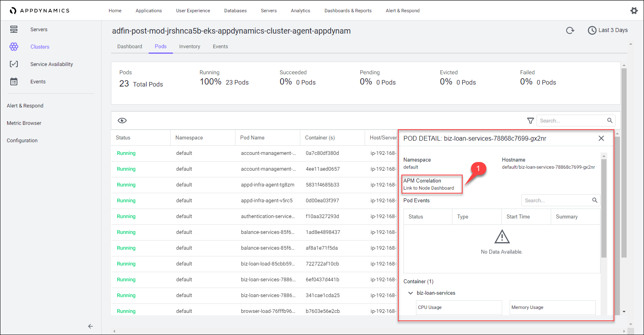Switch to the Inventory tab
Screen dimensions: 644x335
[189, 47]
